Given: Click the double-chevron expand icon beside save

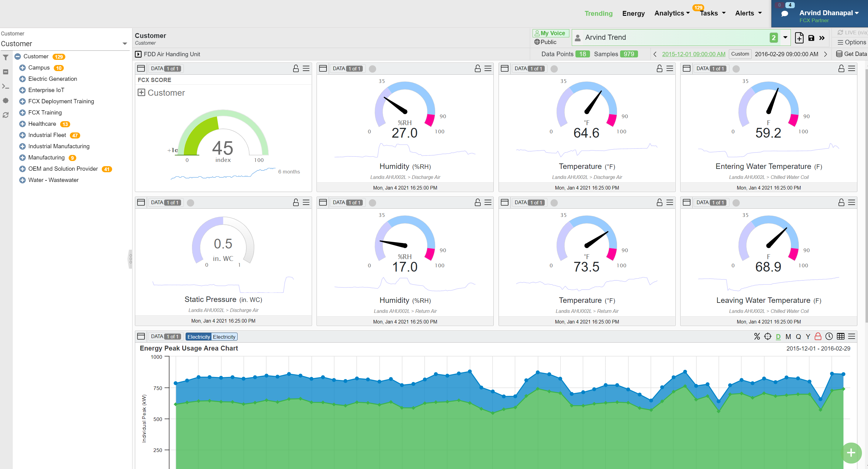Looking at the screenshot, I should (x=822, y=38).
